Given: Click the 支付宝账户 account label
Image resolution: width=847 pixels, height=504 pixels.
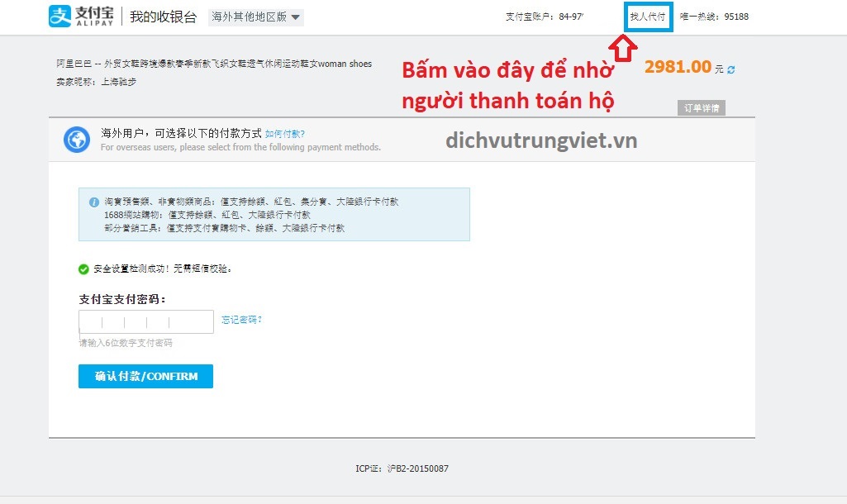Looking at the screenshot, I should point(531,17).
